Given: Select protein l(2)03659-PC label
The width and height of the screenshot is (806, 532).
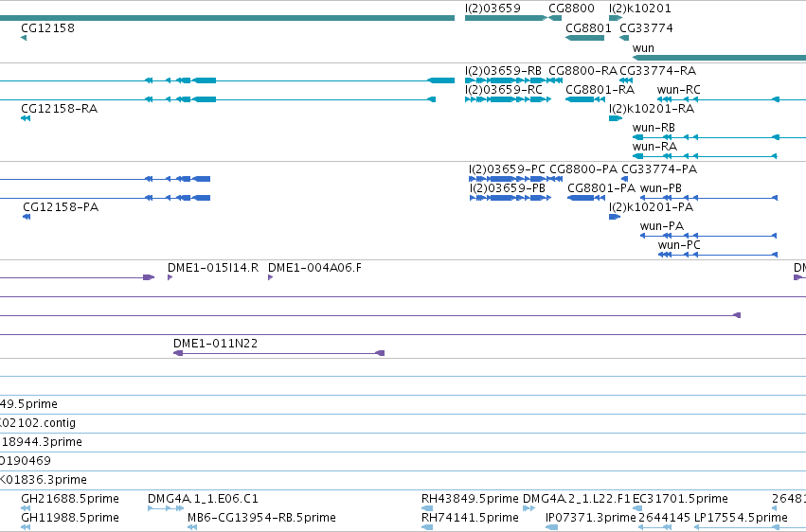Looking at the screenshot, I should [x=507, y=168].
